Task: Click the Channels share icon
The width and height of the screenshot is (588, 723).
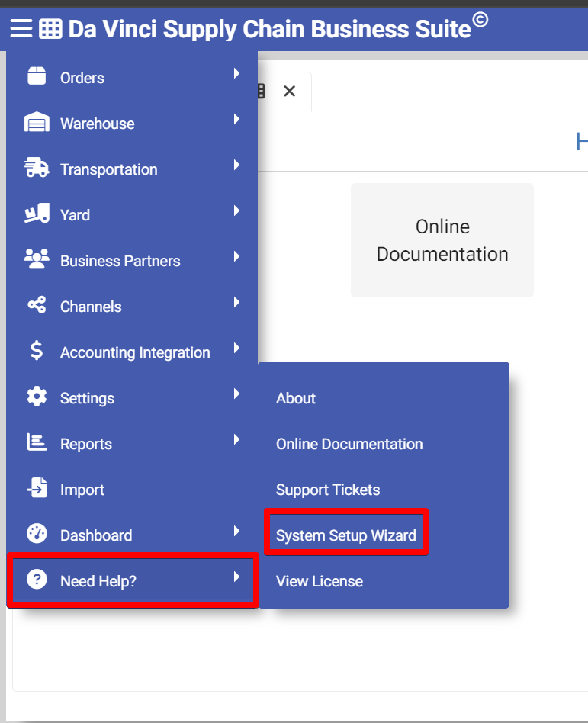Action: [37, 305]
